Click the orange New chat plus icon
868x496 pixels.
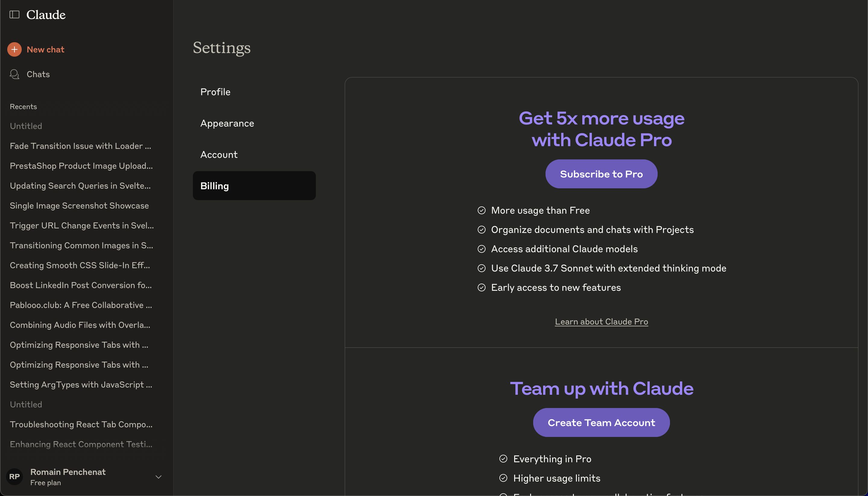[14, 50]
